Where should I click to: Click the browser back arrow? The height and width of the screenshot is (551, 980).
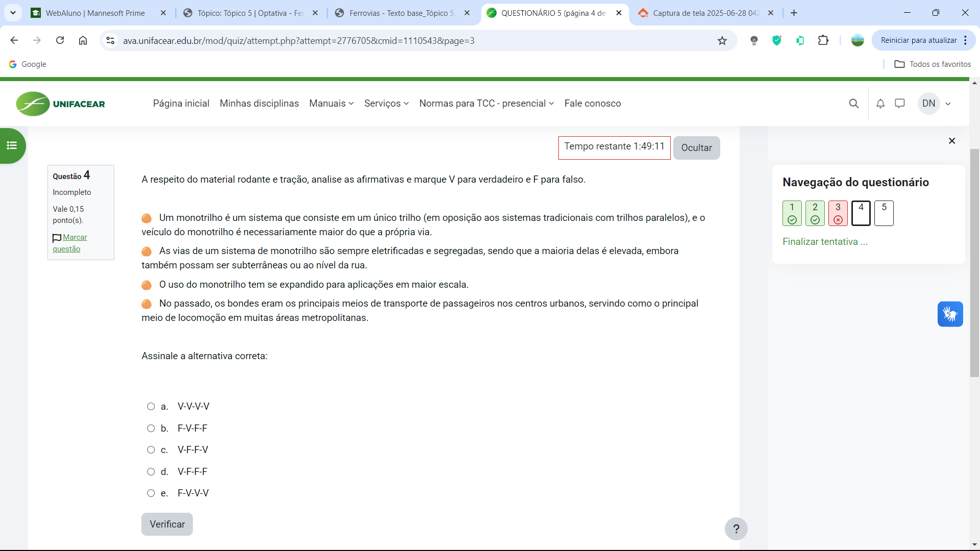(x=14, y=40)
